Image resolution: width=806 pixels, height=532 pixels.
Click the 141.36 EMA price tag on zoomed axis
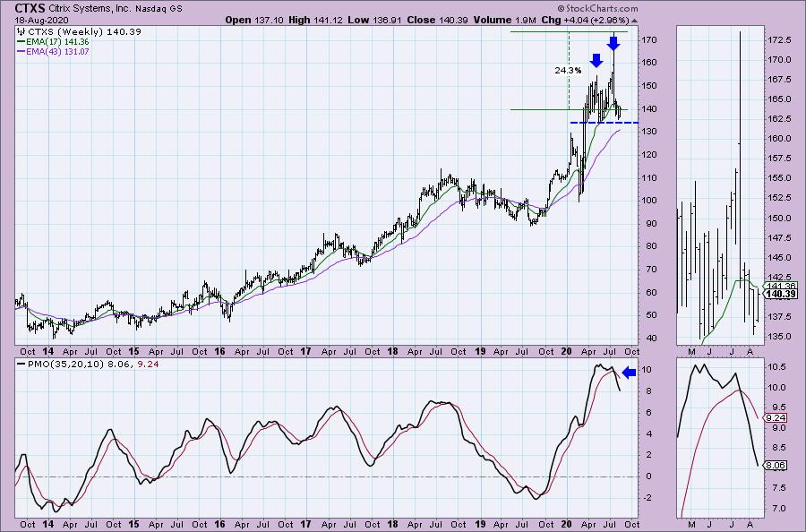[781, 287]
